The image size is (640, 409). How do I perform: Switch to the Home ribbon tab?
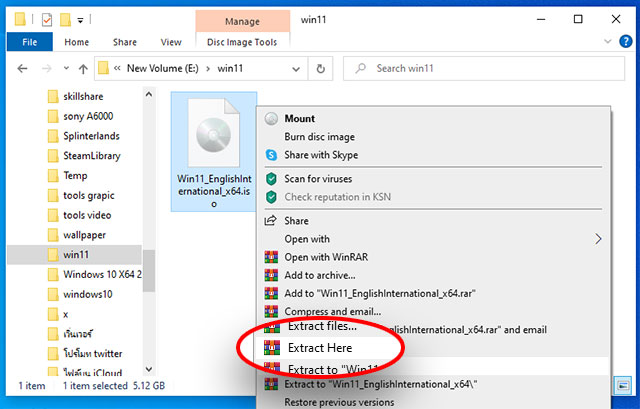pyautogui.click(x=76, y=42)
